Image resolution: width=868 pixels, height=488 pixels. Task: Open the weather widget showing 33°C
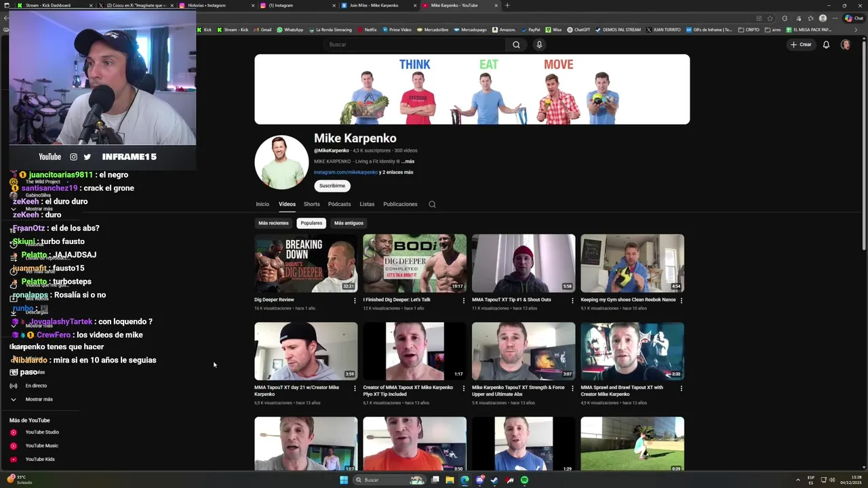coord(20,480)
